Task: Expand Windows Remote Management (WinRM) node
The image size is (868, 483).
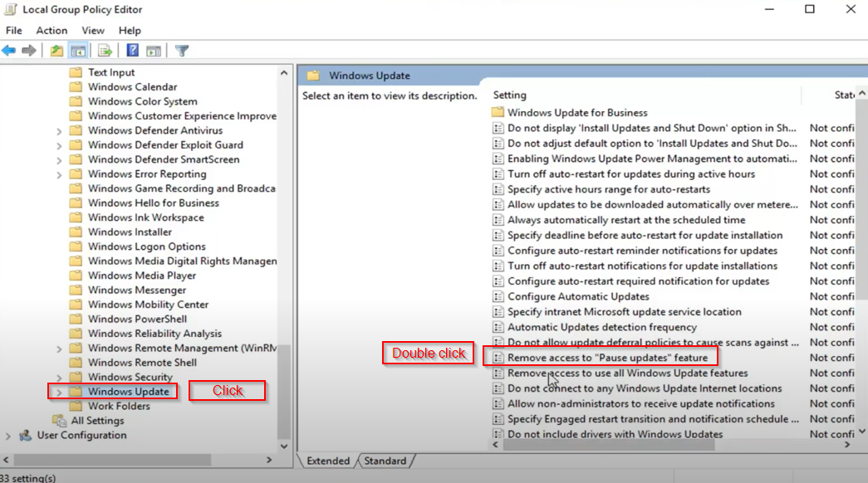Action: tap(59, 349)
